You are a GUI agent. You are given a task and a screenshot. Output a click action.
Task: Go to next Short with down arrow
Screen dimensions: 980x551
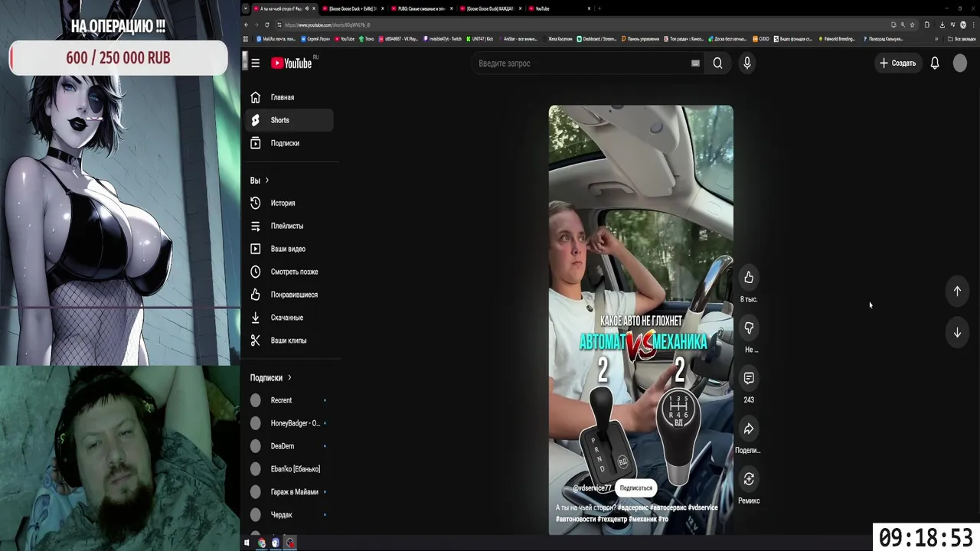[957, 333]
